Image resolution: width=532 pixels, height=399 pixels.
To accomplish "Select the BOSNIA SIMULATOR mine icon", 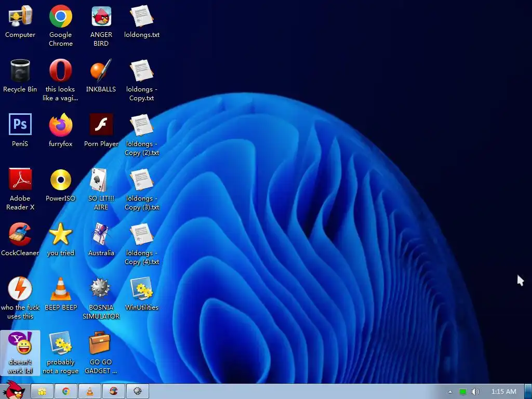I will (x=101, y=298).
